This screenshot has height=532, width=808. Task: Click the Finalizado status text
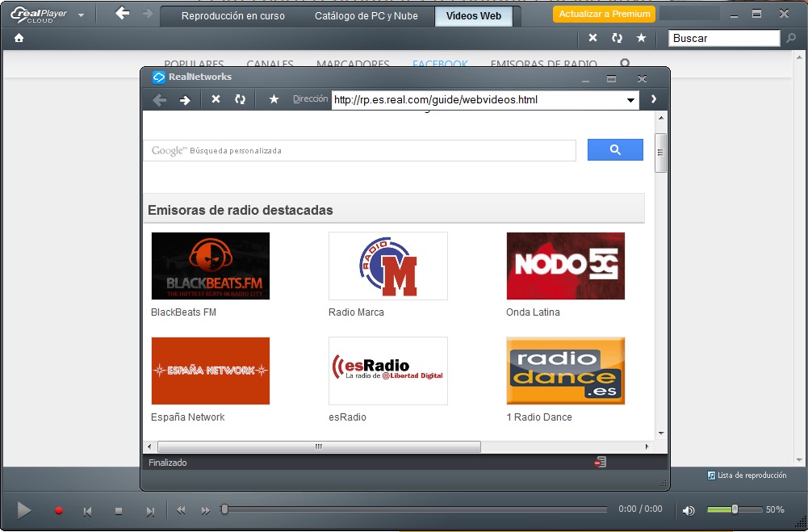coord(167,463)
